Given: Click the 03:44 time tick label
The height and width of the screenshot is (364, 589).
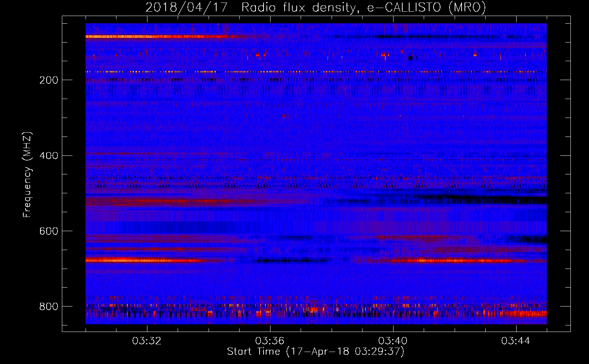Looking at the screenshot, I should click(x=516, y=341).
